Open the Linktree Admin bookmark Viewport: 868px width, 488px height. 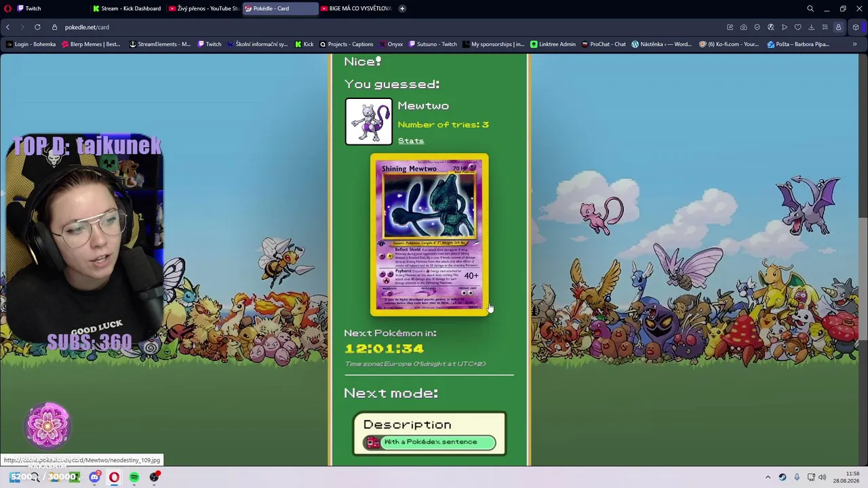click(x=553, y=44)
